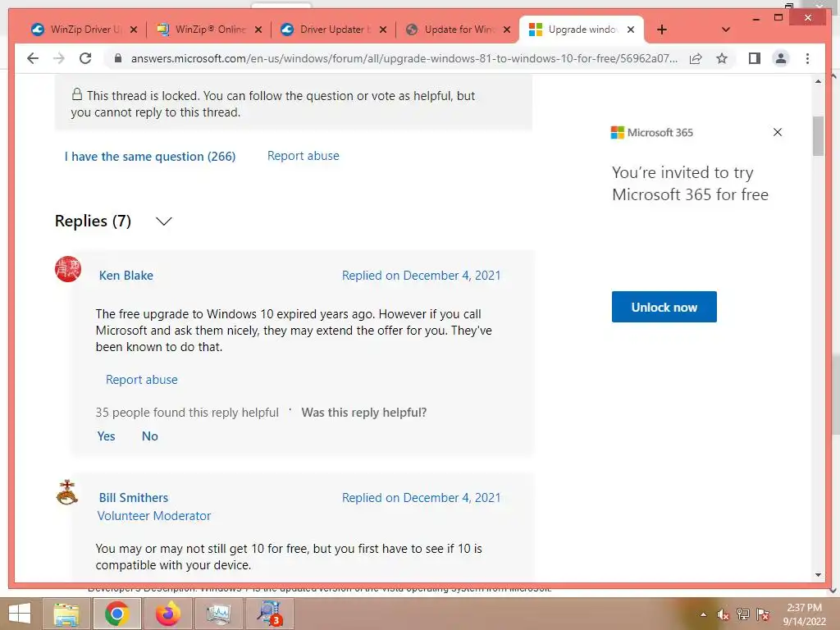Viewport: 840px width, 630px height.
Task: Open the Action Center flag icon
Action: click(x=763, y=614)
